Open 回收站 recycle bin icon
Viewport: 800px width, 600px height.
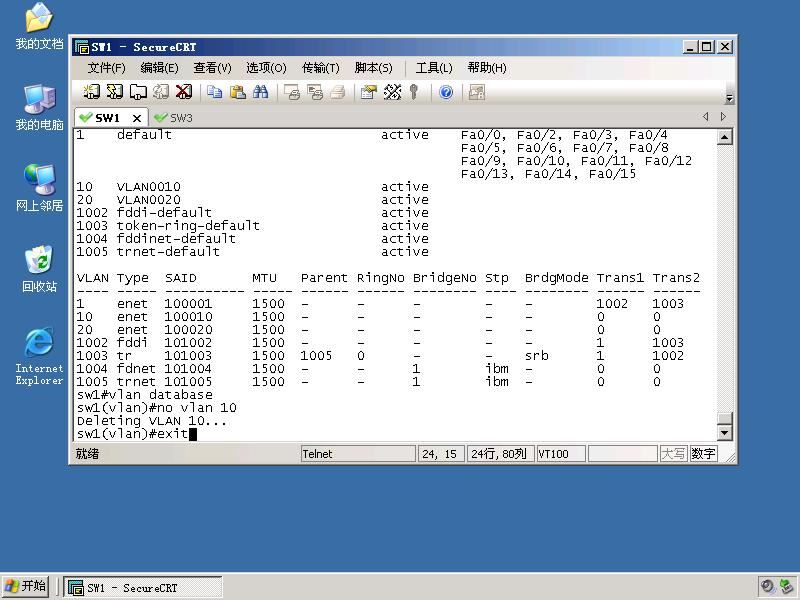click(x=39, y=269)
